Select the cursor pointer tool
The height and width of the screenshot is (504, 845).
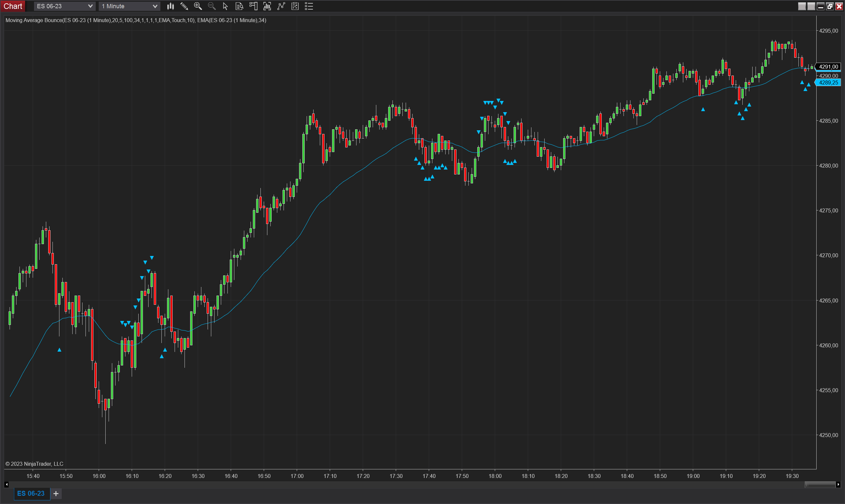coord(225,6)
